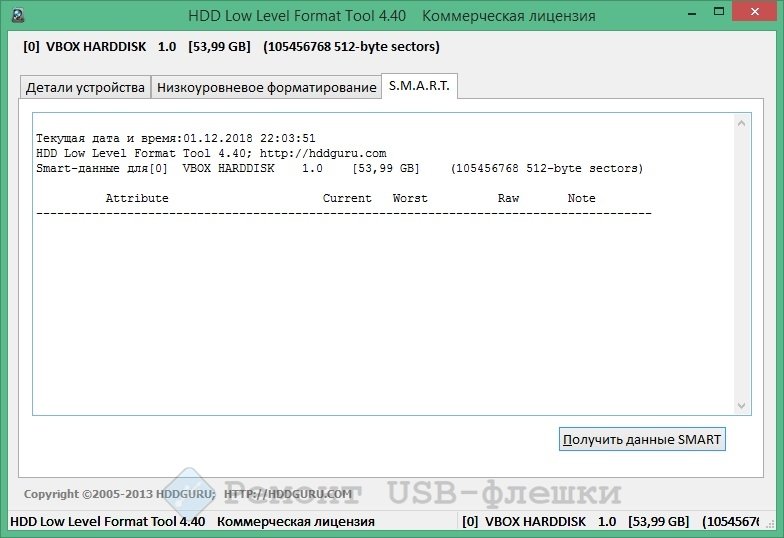This screenshot has height=538, width=784.
Task: Click the status bar [0] VBOX HARDDISK entry
Action: tap(610, 522)
